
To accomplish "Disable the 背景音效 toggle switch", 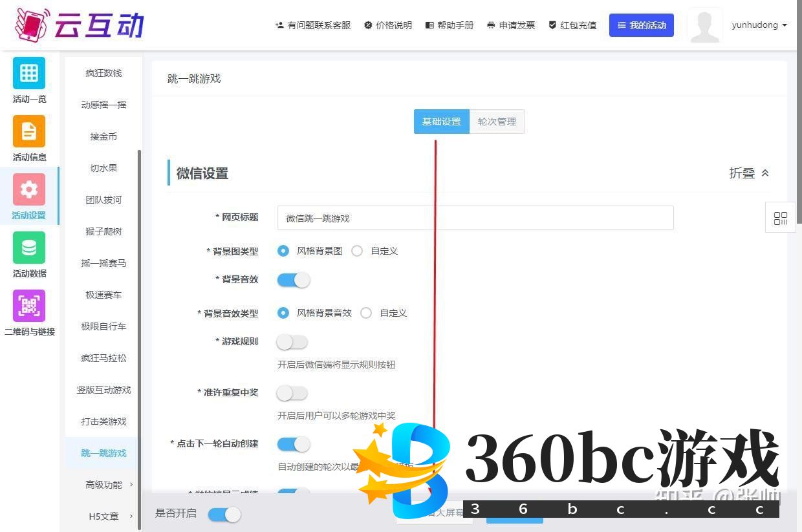I will pyautogui.click(x=294, y=280).
